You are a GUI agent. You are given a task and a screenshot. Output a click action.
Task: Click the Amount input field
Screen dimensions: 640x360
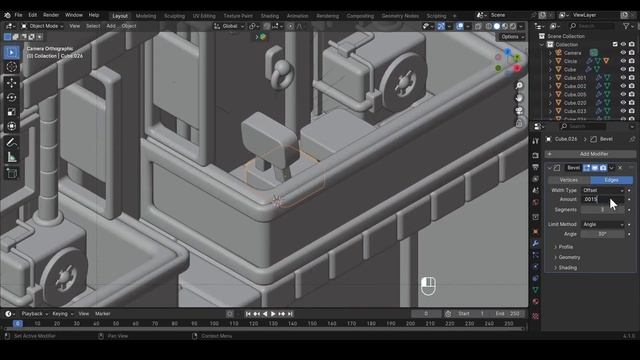click(603, 200)
